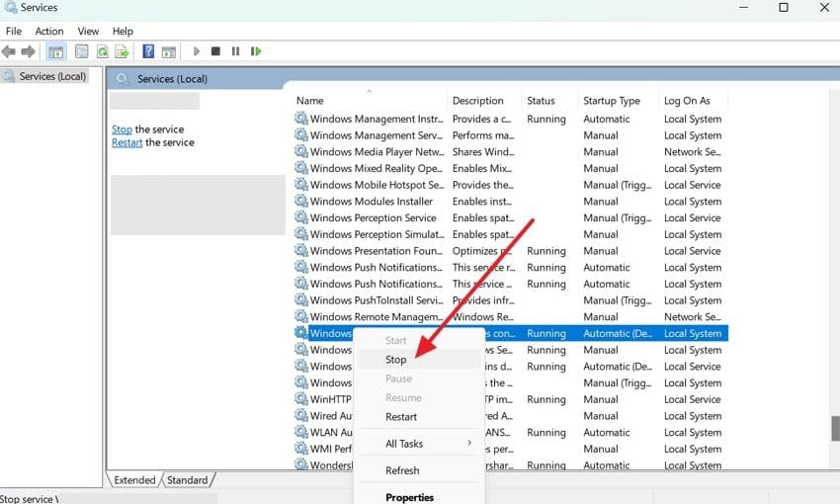Click the gear icon of Windows Management Instr... row
Screen dimensions: 840x504
click(301, 118)
